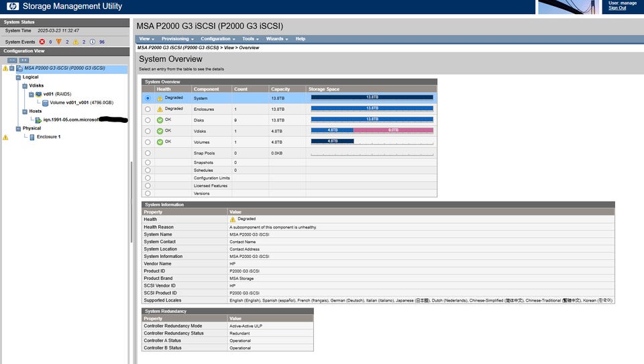
Task: Select the Versions radio button
Action: pos(148,193)
